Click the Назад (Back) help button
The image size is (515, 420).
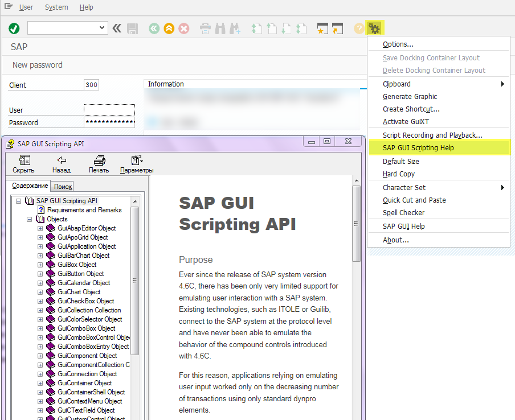click(62, 164)
